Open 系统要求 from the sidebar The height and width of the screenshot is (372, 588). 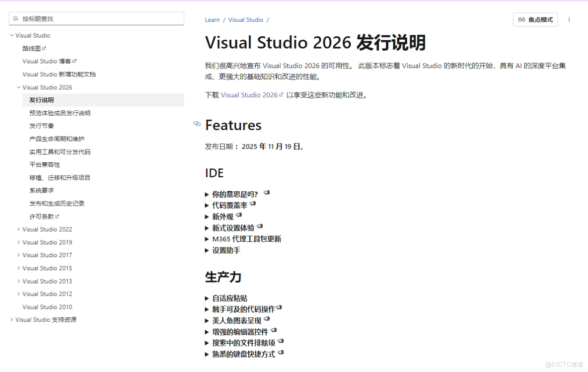[41, 190]
